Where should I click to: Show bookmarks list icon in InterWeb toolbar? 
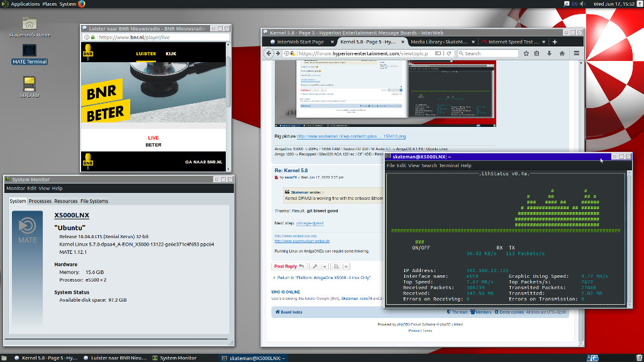(537, 53)
